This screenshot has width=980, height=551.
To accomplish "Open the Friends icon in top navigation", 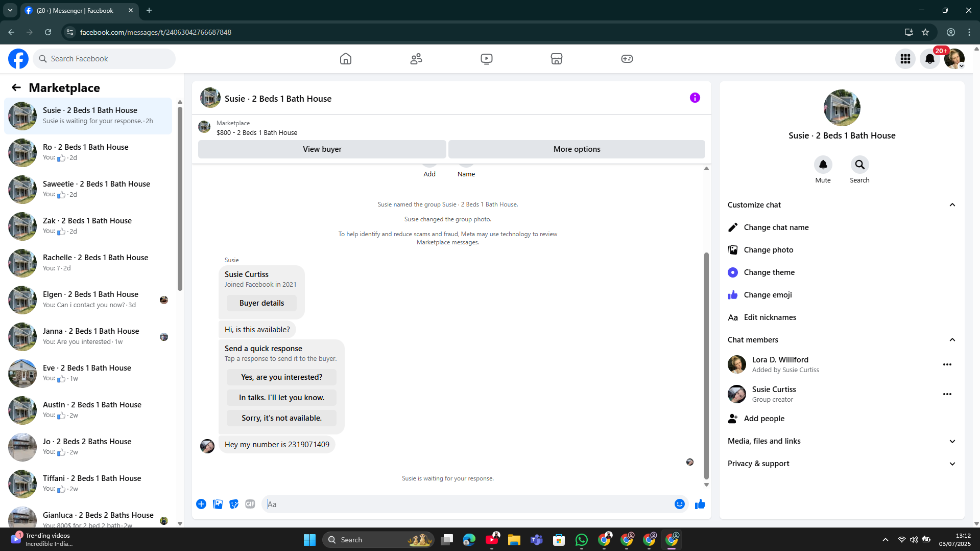I will (x=416, y=59).
